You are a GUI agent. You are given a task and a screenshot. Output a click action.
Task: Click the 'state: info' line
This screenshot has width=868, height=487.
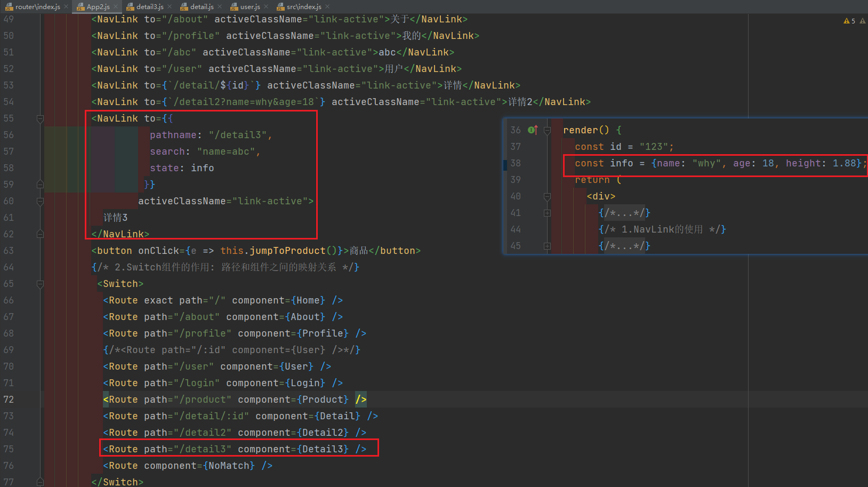tap(182, 168)
